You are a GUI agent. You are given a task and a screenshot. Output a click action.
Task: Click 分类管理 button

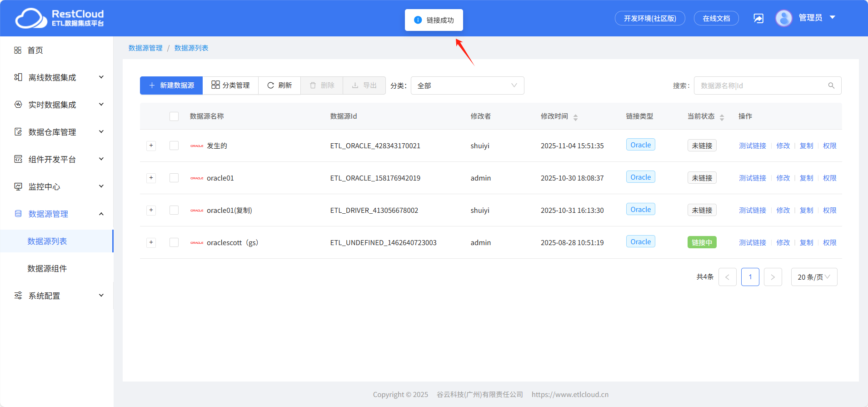(230, 85)
